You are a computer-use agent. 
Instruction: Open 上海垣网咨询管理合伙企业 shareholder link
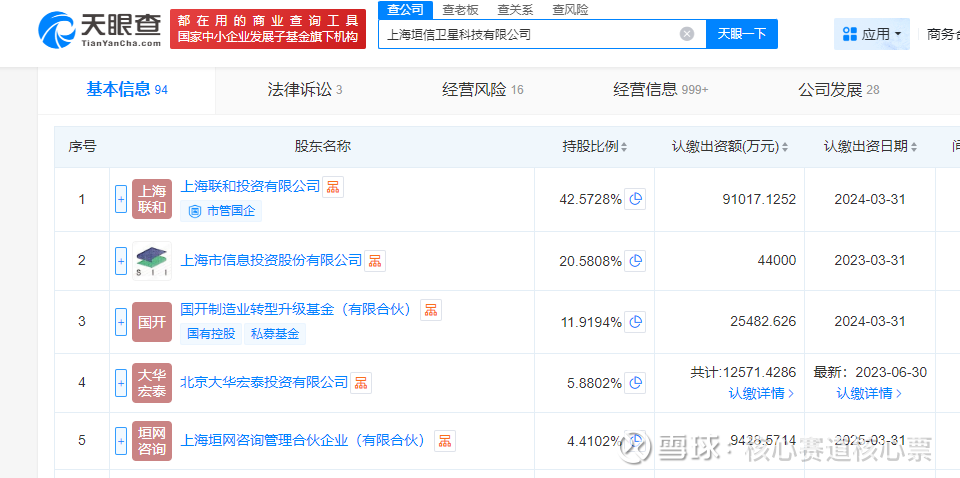[303, 440]
